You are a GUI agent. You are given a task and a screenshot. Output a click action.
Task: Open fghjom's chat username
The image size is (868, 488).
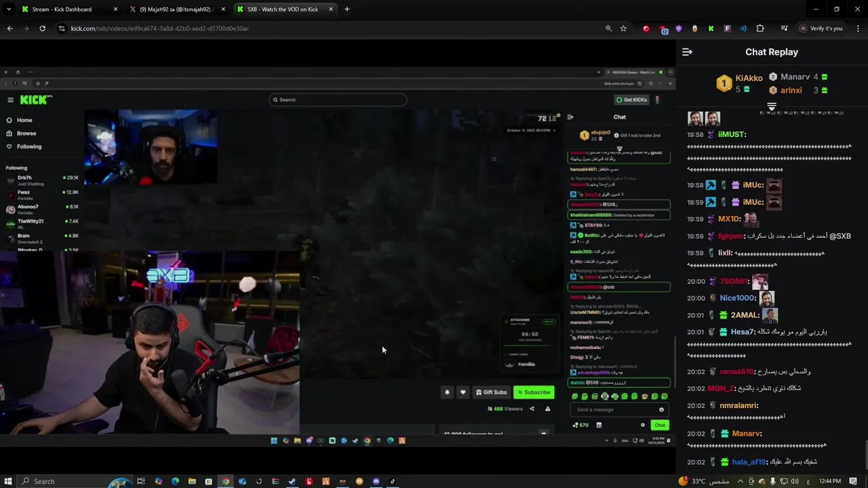click(x=730, y=237)
